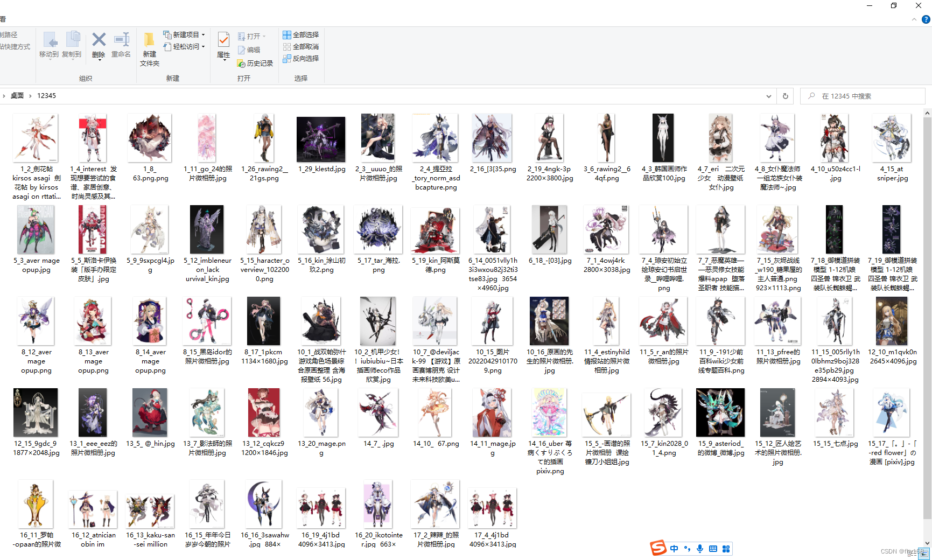Select thumbnail of 12_10_m1qvk0n file
Image resolution: width=932 pixels, height=560 pixels.
[x=892, y=321]
